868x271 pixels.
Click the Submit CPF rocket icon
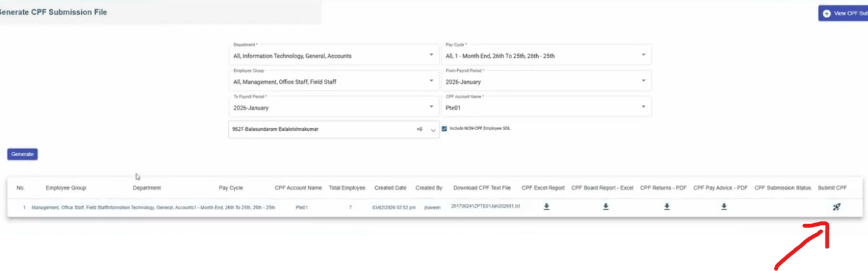(x=837, y=207)
